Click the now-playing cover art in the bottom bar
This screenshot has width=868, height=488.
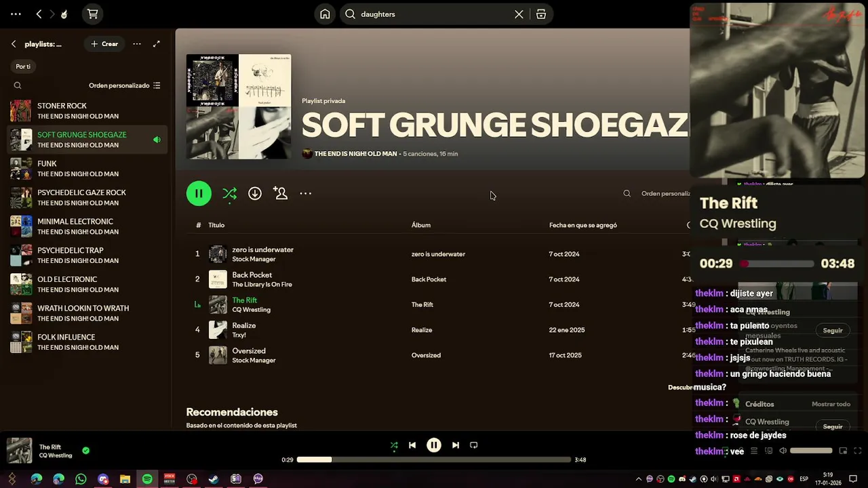(x=19, y=451)
